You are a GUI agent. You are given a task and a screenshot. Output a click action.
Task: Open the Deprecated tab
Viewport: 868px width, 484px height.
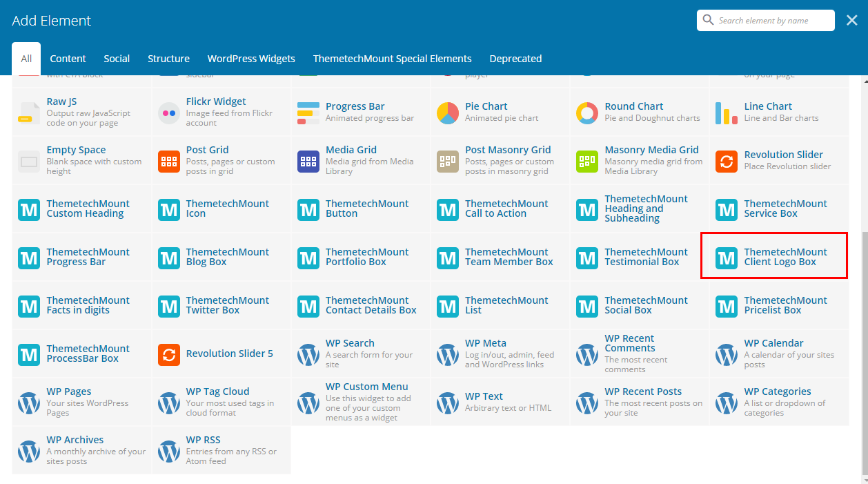pos(515,59)
